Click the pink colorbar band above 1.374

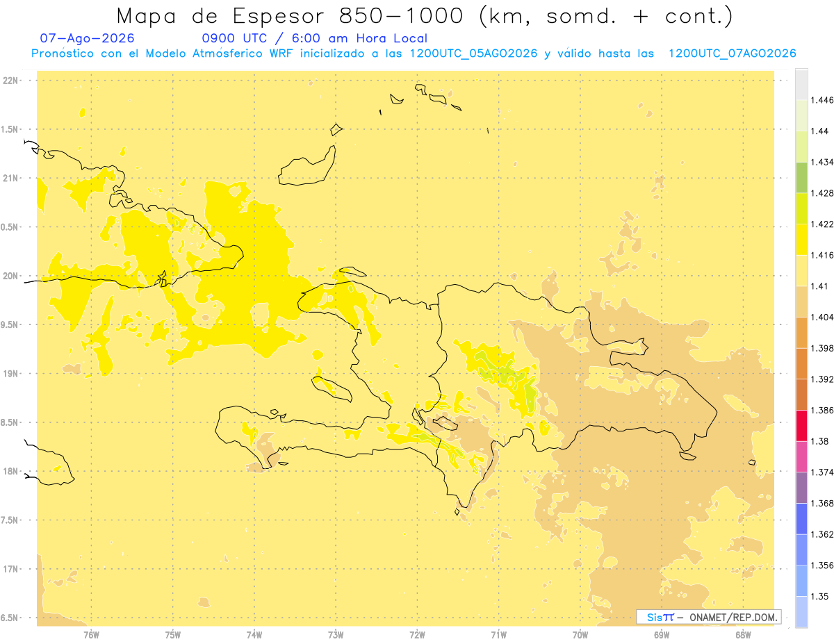(801, 456)
